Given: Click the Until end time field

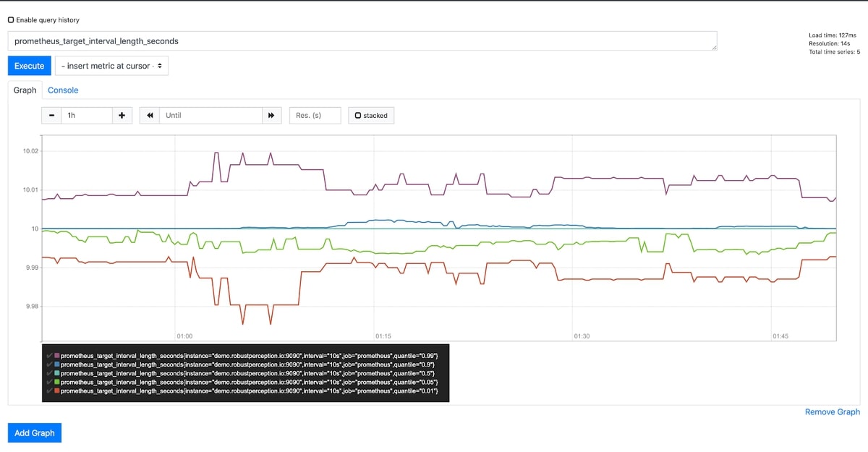Looking at the screenshot, I should 210,116.
